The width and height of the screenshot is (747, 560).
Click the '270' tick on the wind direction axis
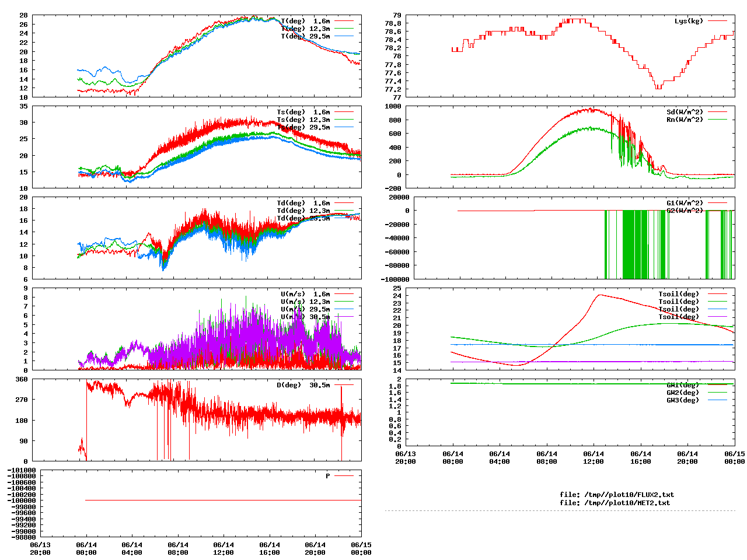click(22, 400)
